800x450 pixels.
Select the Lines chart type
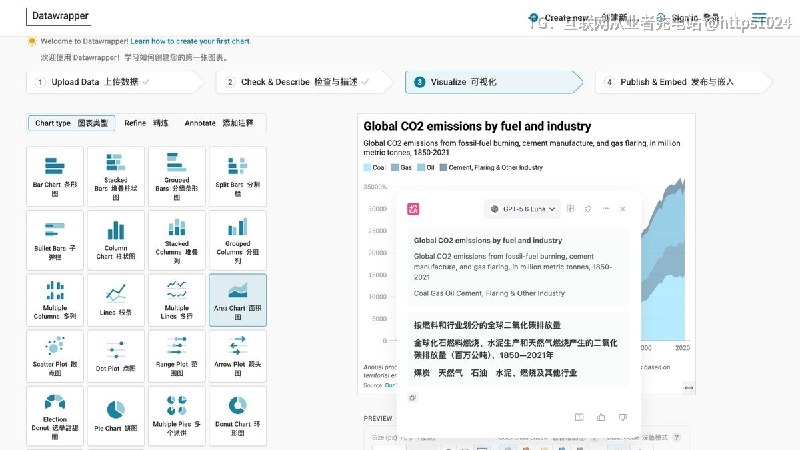click(x=116, y=300)
